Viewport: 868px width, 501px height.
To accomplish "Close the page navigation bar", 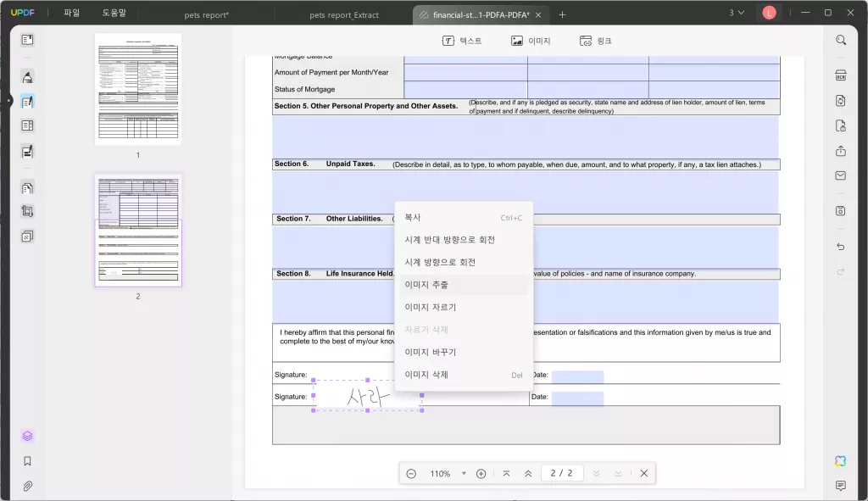I will click(644, 473).
